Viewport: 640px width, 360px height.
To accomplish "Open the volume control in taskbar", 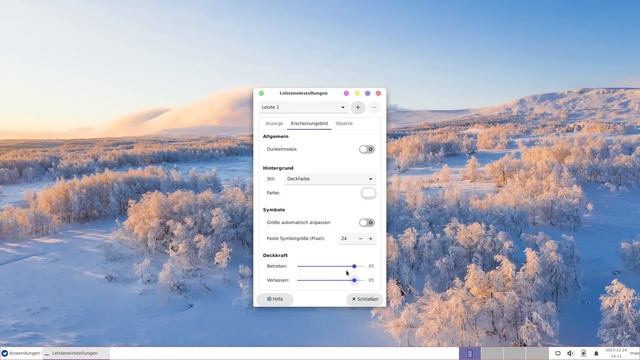I will coord(570,353).
